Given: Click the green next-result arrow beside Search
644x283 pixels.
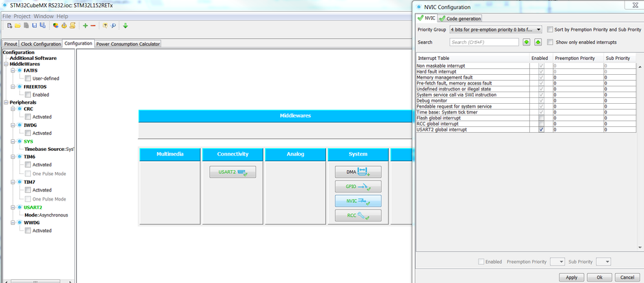Looking at the screenshot, I should coord(527,43).
